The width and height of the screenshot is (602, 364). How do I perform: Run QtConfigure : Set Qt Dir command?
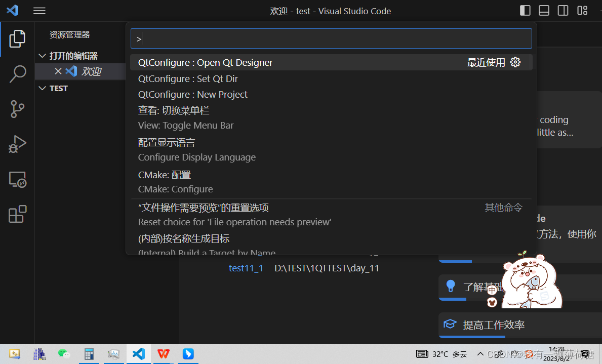(x=331, y=78)
